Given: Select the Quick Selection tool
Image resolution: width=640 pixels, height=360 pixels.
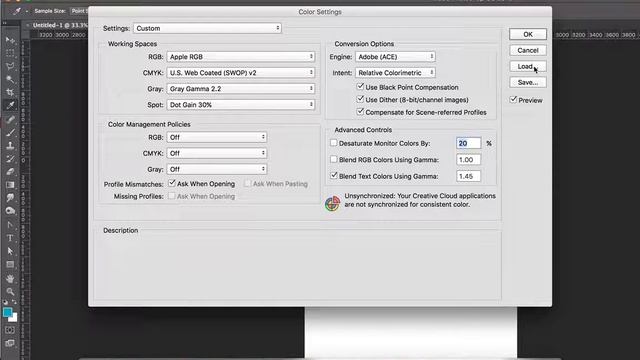Looking at the screenshot, I should [10, 79].
